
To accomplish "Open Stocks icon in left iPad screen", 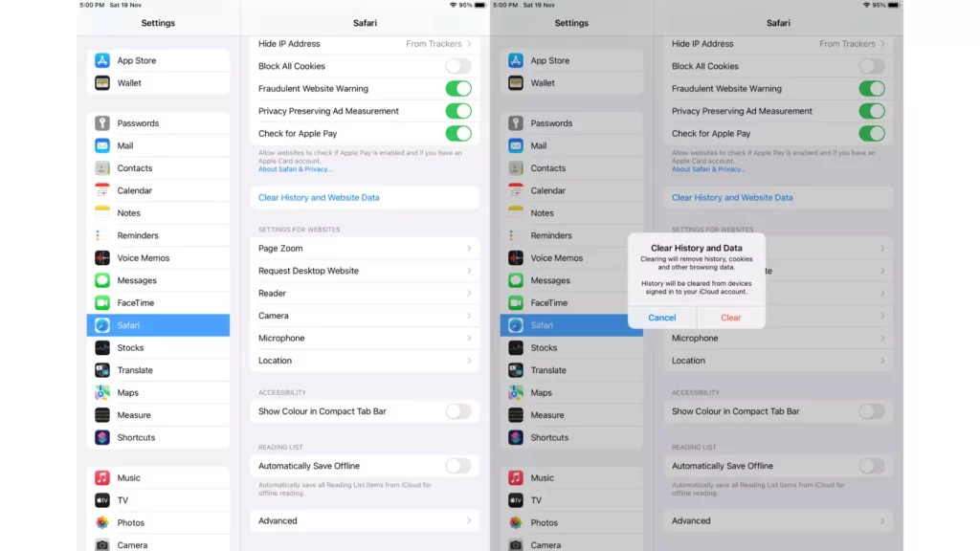I will coord(101,348).
